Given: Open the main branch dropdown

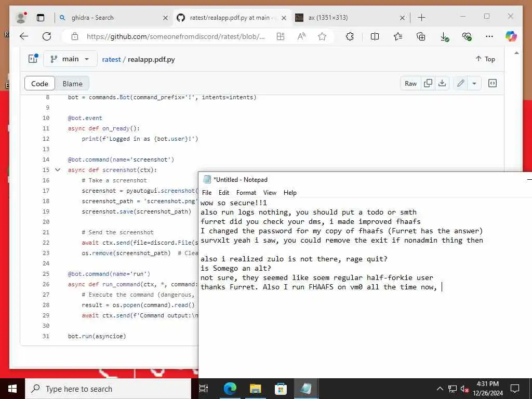Looking at the screenshot, I should point(70,59).
